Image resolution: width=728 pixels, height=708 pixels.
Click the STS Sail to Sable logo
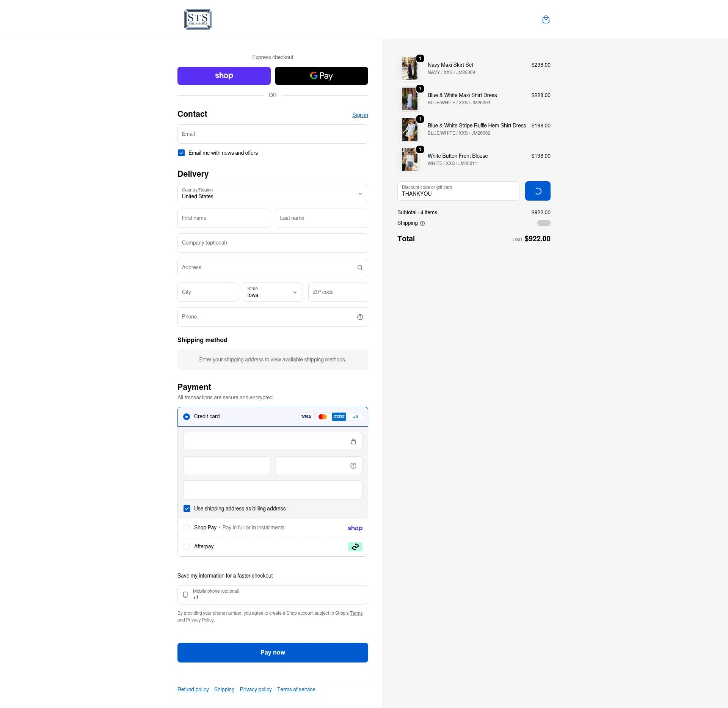pyautogui.click(x=198, y=19)
